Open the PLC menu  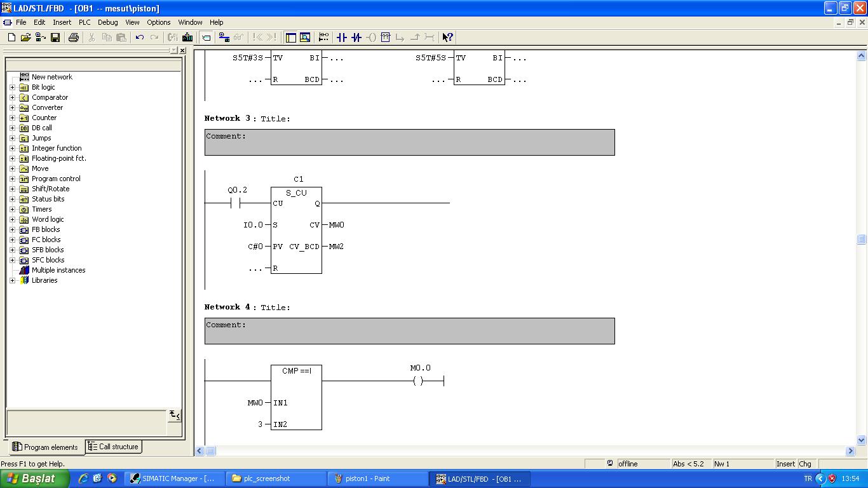(x=85, y=22)
